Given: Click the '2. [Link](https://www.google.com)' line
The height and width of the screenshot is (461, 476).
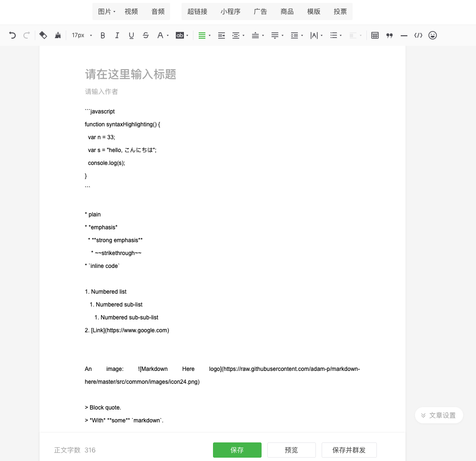Looking at the screenshot, I should point(127,330).
